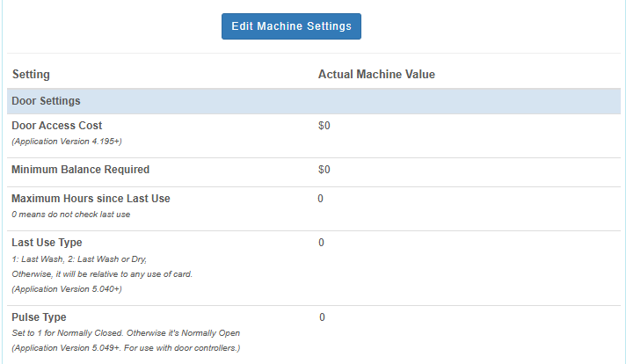Select the Minimum Balance Required label
Screen dimensions: 626x364
(81, 170)
